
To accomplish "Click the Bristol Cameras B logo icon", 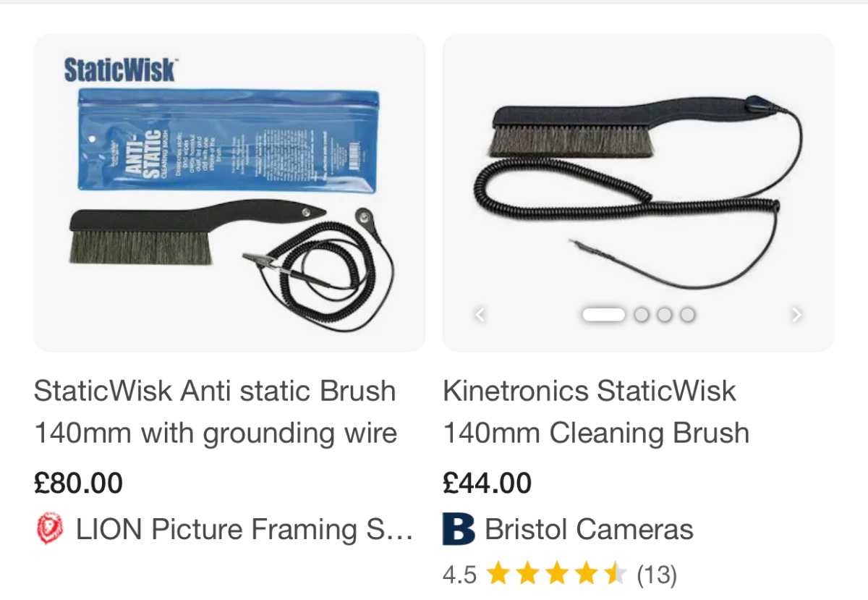I will pos(458,530).
